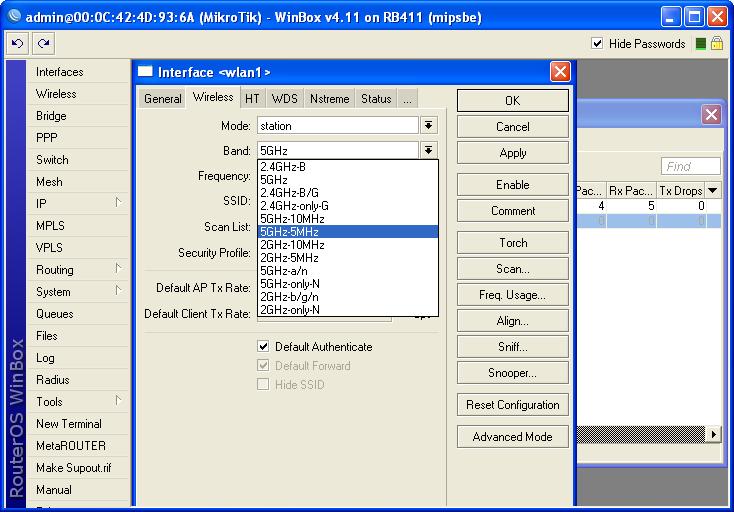Toggle Default Authenticate checkbox

(x=263, y=346)
